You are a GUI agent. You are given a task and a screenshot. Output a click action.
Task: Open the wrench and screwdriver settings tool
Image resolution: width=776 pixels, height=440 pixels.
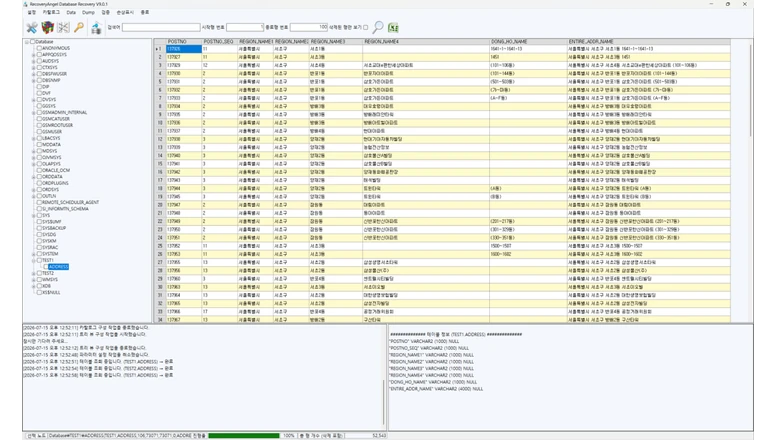click(32, 28)
